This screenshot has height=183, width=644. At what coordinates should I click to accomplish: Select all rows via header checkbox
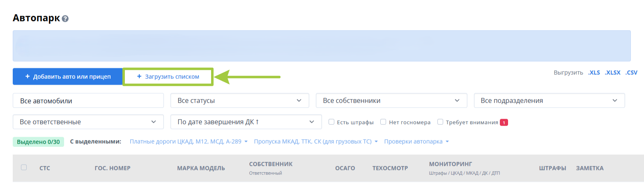pyautogui.click(x=24, y=167)
